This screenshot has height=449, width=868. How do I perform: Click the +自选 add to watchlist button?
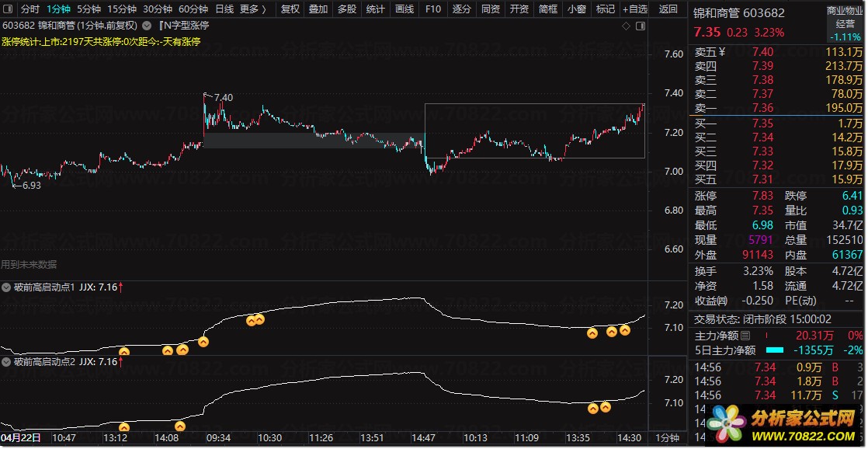point(634,9)
